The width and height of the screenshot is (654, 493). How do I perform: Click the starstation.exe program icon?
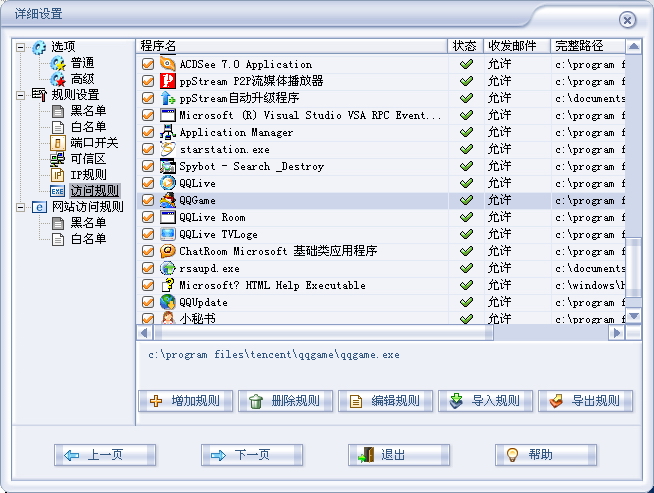pyautogui.click(x=168, y=149)
